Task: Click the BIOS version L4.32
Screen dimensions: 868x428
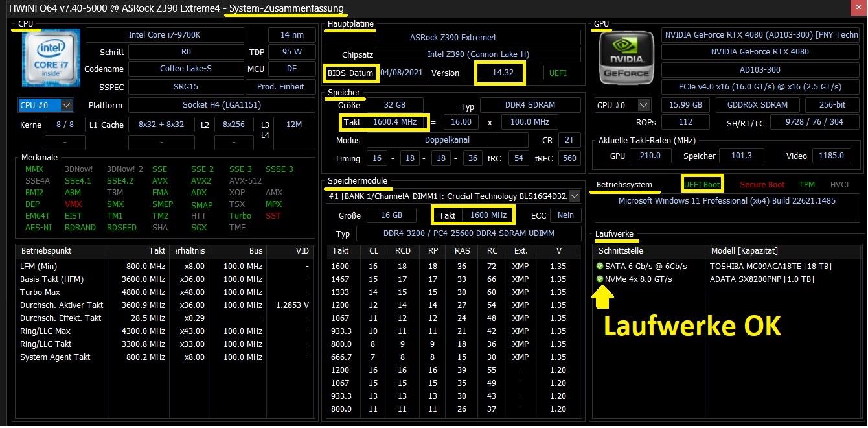Action: coord(503,73)
